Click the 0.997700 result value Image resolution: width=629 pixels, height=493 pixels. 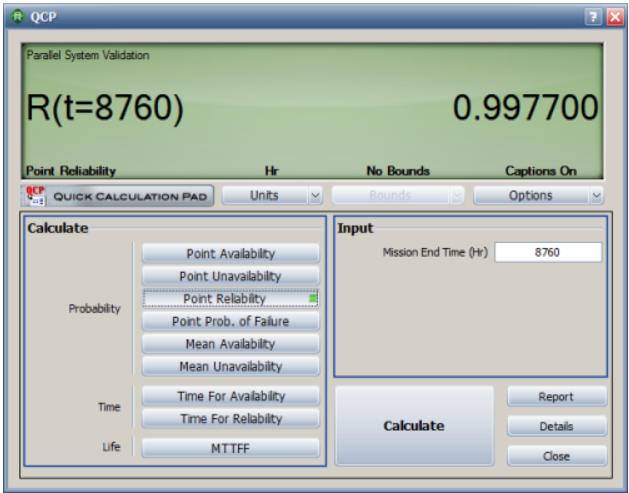tap(526, 108)
